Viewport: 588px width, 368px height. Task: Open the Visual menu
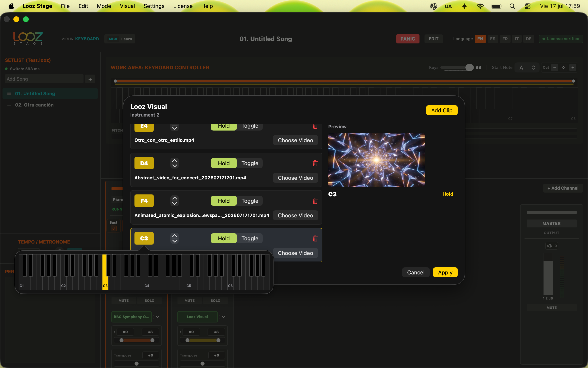[x=127, y=6]
